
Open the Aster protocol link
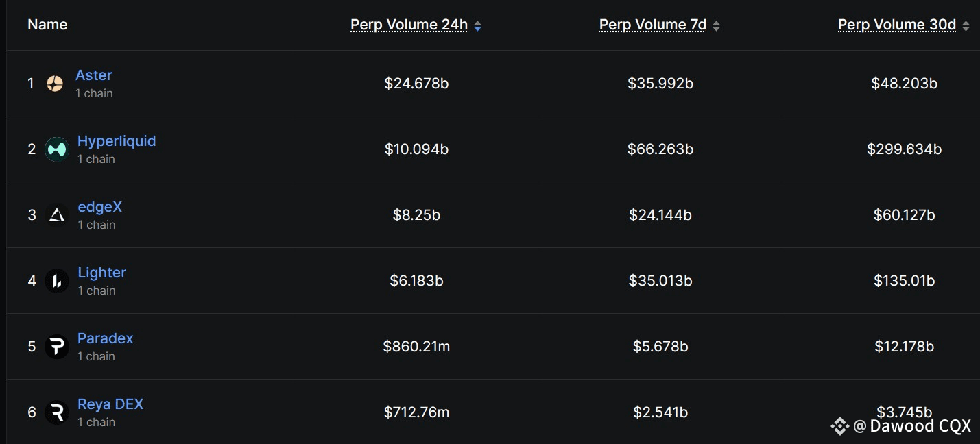point(94,75)
